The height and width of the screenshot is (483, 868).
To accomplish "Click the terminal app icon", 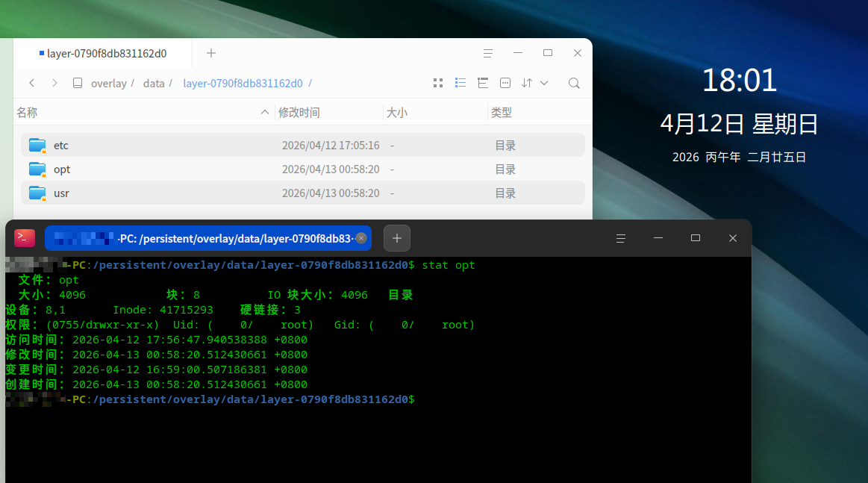I will pos(25,238).
